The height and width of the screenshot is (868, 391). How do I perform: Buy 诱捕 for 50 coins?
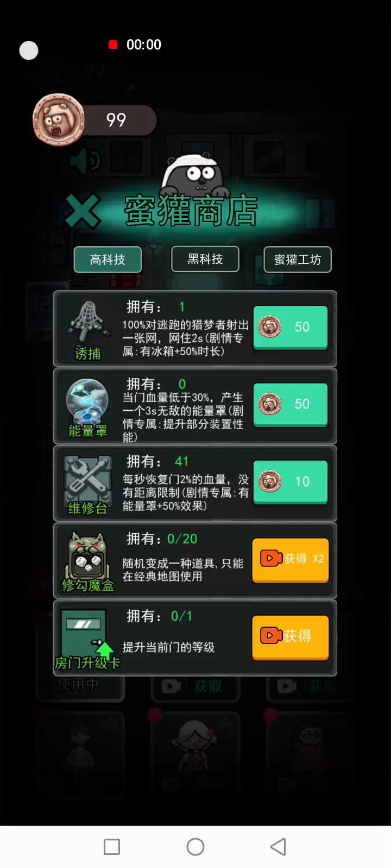point(291,327)
